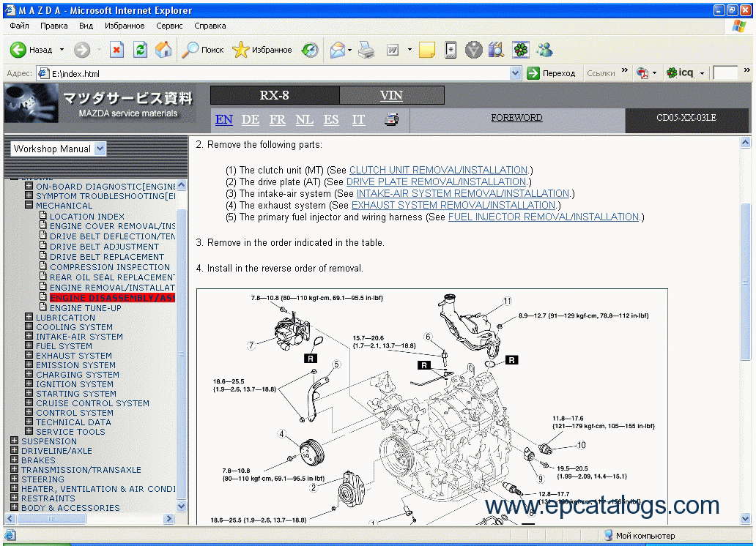The image size is (756, 546).
Task: Open DRIVE PLATE REMOVAL/INSTALLATION link
Action: [x=437, y=182]
